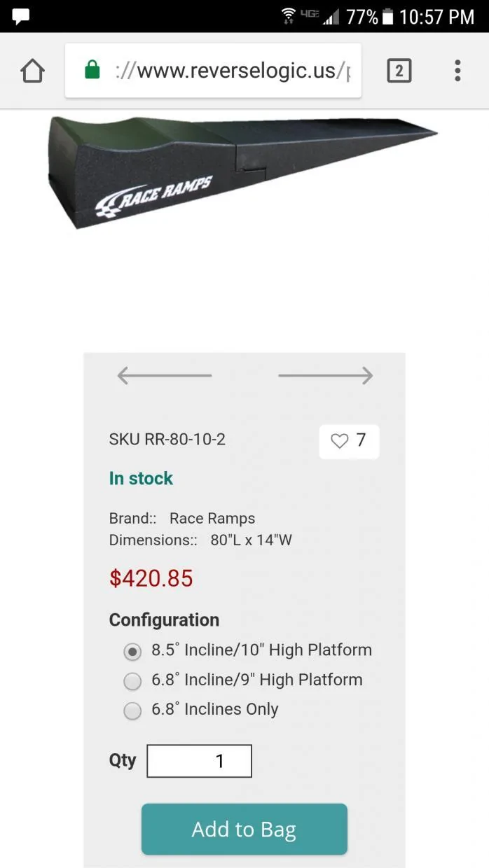The width and height of the screenshot is (489, 868).
Task: Tap the Add to Bag button
Action: tap(245, 829)
